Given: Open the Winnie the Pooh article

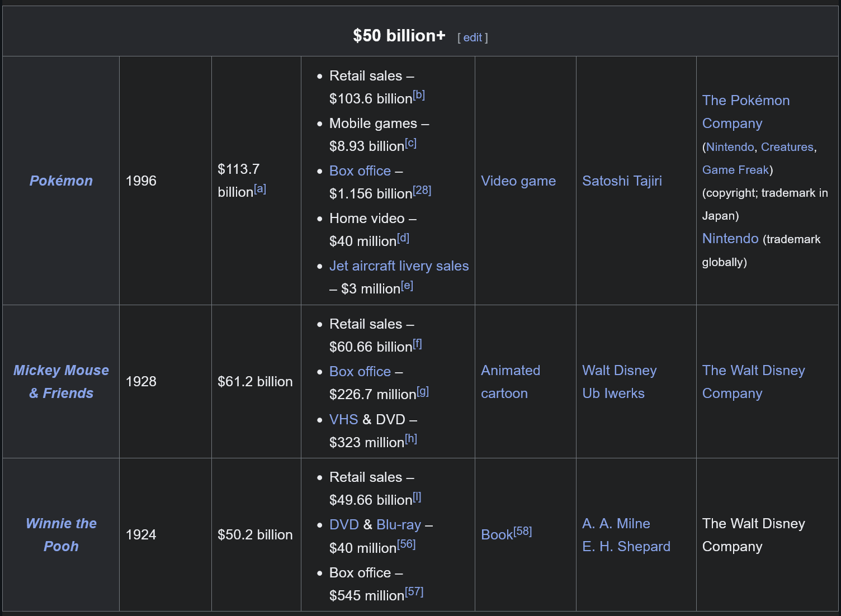Looking at the screenshot, I should pos(61,535).
